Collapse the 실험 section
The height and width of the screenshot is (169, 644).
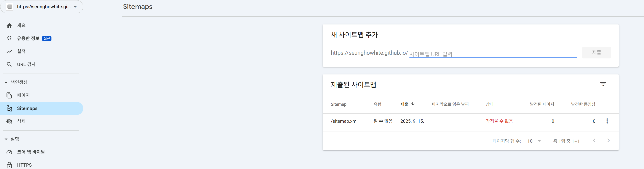click(6, 139)
